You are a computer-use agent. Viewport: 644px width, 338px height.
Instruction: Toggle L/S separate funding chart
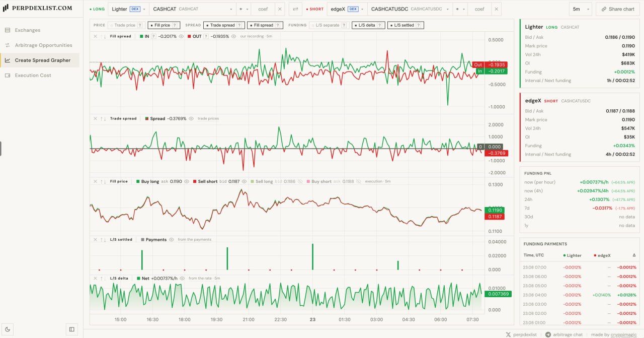click(x=328, y=25)
